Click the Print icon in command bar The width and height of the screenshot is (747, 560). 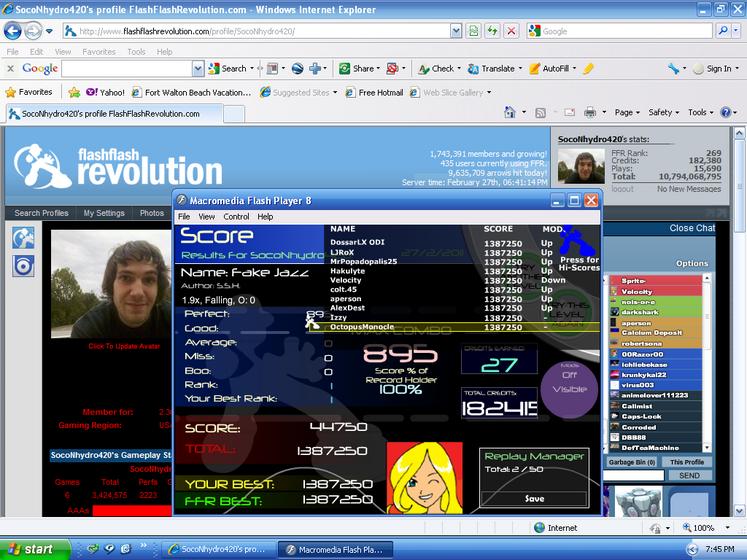click(x=590, y=112)
